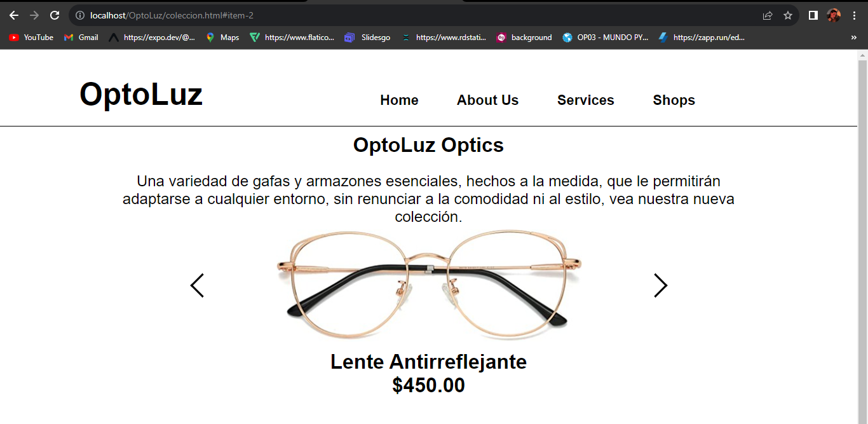Go to the Home nav item
Image resolution: width=868 pixels, height=424 pixels.
click(x=399, y=100)
